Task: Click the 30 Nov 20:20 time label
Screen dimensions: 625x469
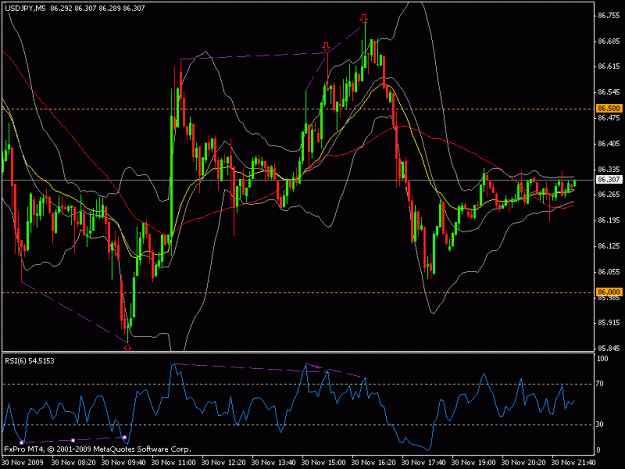Action: tap(523, 463)
